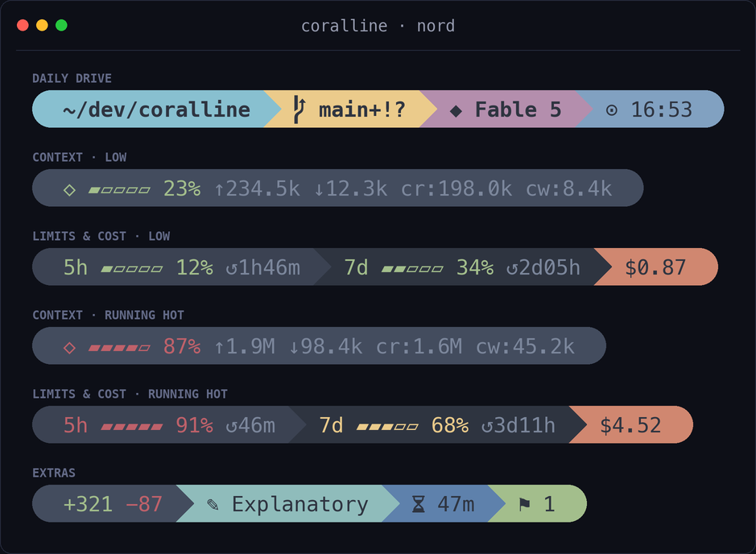Click the coralline · nord window title

(x=378, y=26)
